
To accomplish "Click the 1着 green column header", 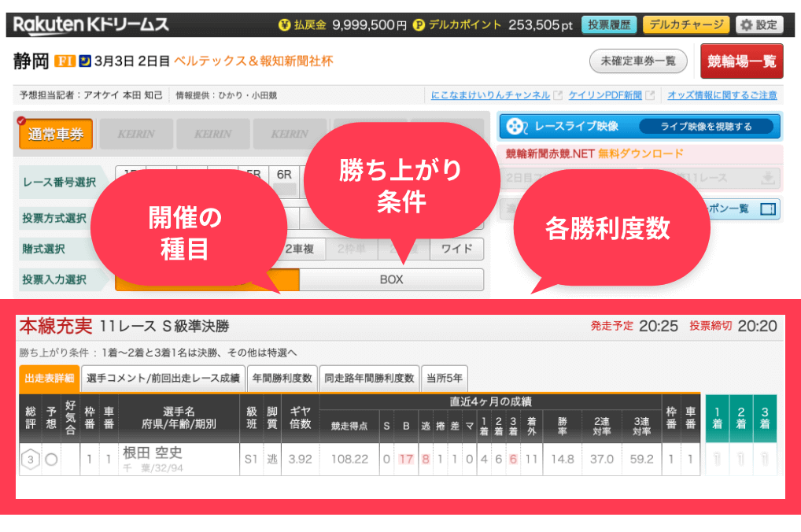I will (x=718, y=418).
